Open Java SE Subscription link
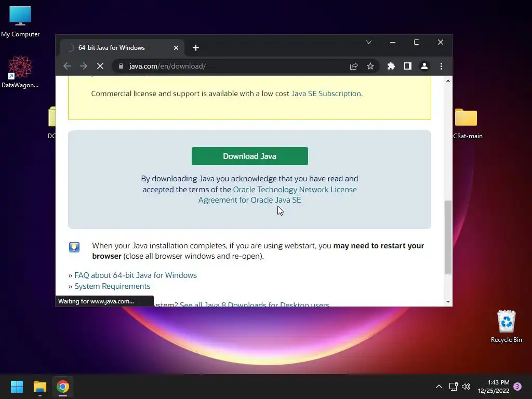 click(x=326, y=94)
